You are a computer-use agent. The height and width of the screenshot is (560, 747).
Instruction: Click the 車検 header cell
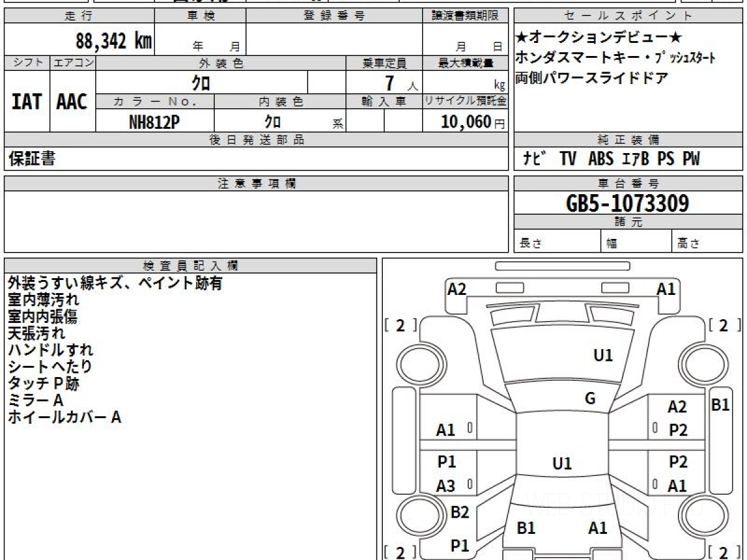coord(200,16)
